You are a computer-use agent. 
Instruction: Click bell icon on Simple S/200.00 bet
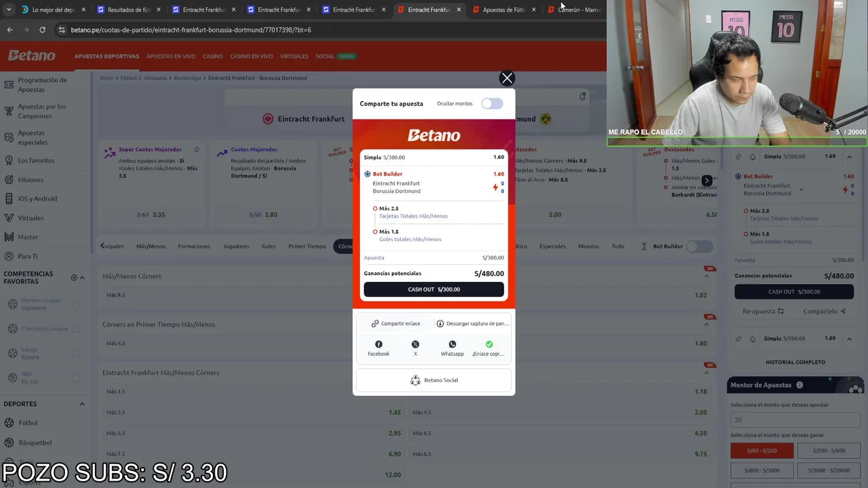point(752,338)
